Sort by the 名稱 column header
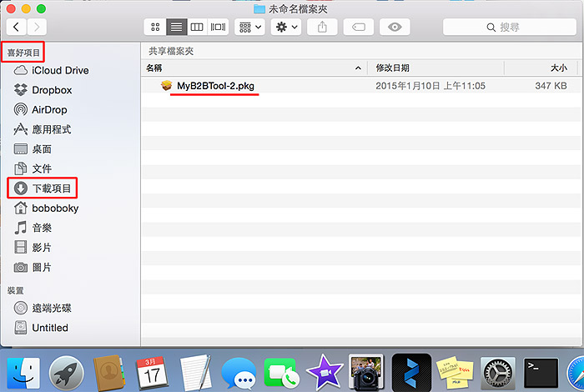584x392 pixels. point(254,68)
